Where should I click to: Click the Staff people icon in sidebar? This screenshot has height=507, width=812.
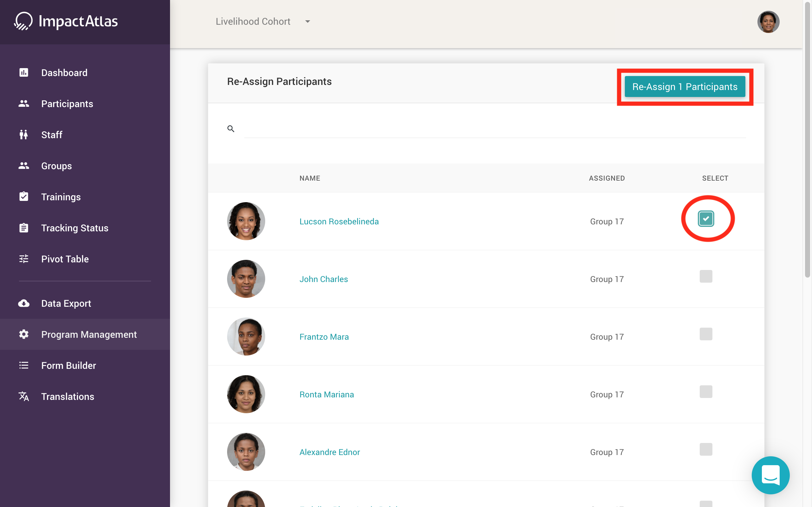coord(24,135)
